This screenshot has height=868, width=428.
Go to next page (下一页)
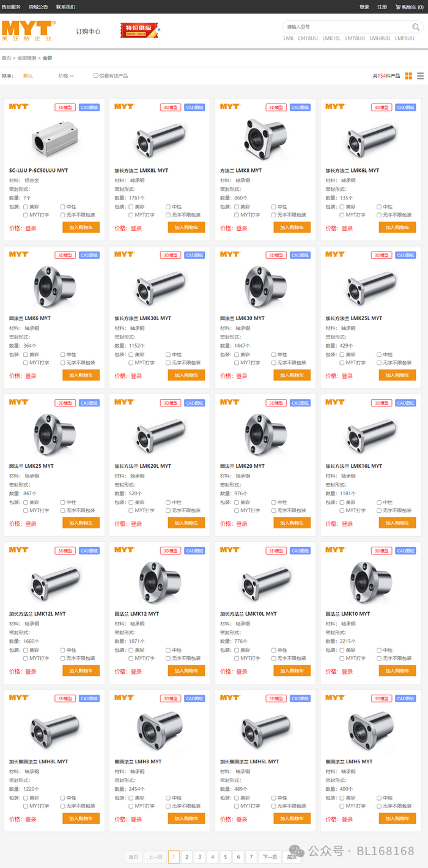click(x=270, y=857)
